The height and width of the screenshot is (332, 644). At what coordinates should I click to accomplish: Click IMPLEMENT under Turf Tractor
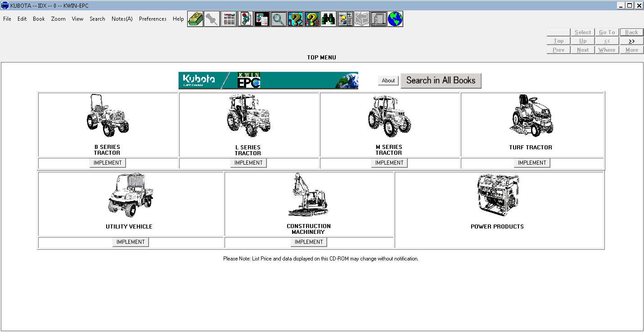532,163
